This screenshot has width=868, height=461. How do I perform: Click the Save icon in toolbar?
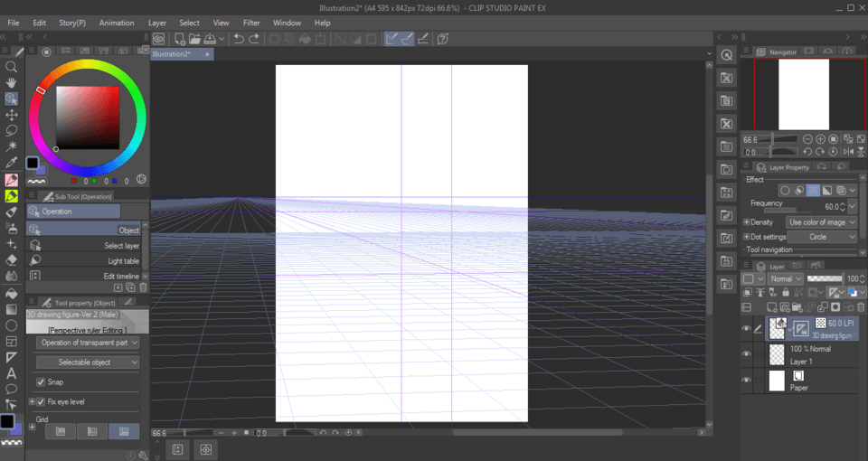pos(210,39)
